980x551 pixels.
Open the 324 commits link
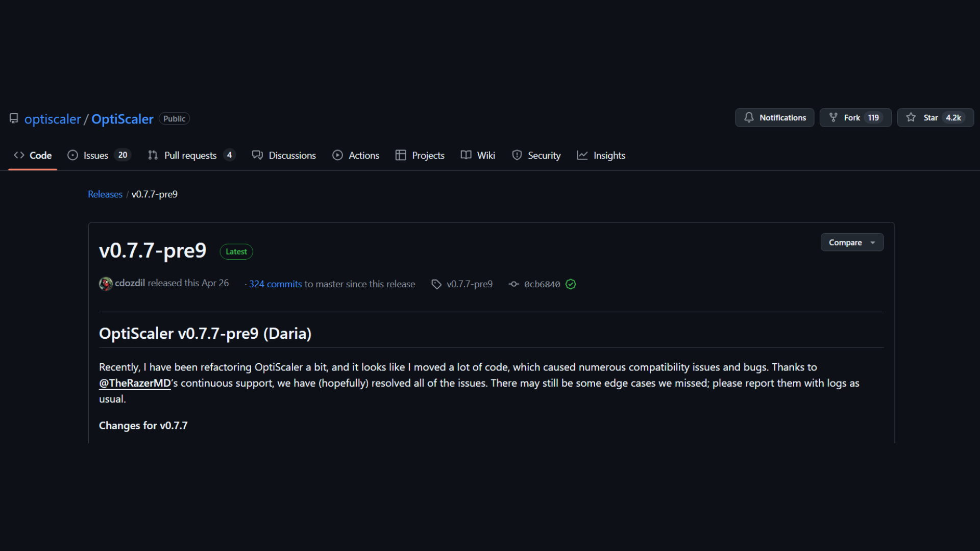click(x=276, y=284)
